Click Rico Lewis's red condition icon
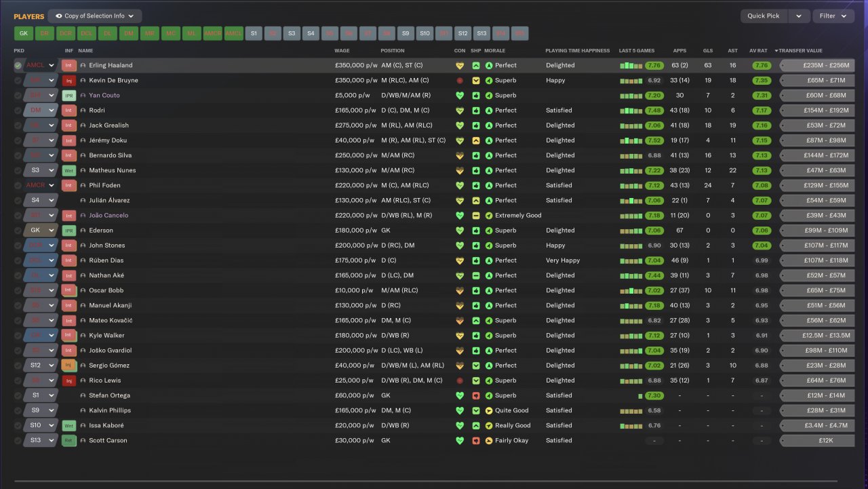The height and width of the screenshot is (489, 868). 460,381
